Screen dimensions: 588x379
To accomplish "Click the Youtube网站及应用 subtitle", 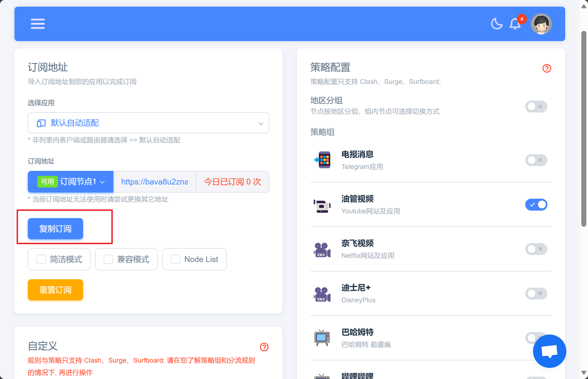I will (371, 211).
